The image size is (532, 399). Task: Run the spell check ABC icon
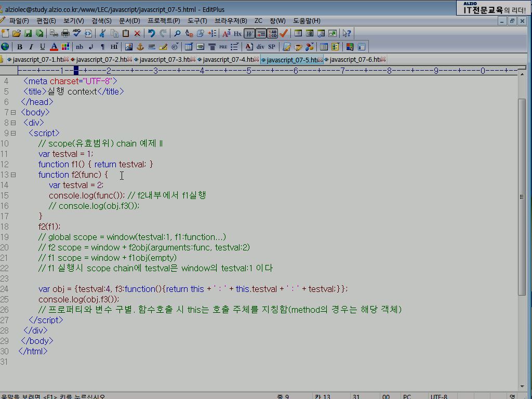(77, 33)
